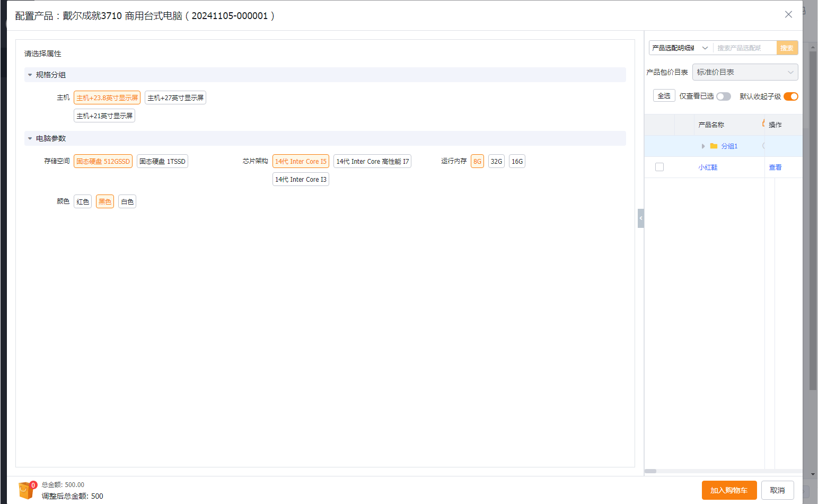Open the shopping cart bag icon
Viewport: 818px width, 504px height.
point(26,490)
